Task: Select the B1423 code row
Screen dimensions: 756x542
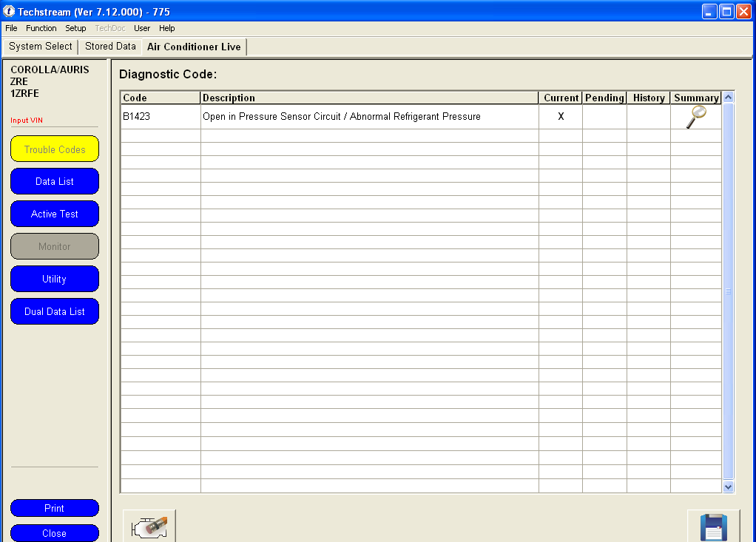Action: 421,117
